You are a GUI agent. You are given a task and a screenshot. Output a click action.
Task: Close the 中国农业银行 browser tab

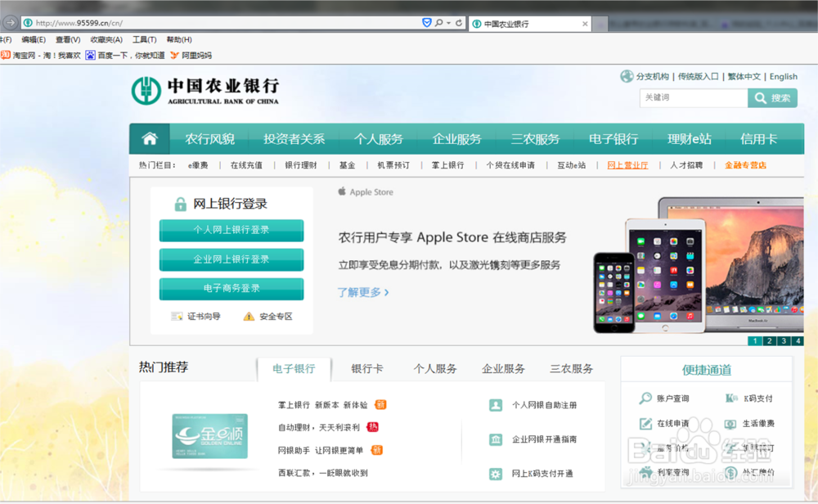pyautogui.click(x=585, y=24)
